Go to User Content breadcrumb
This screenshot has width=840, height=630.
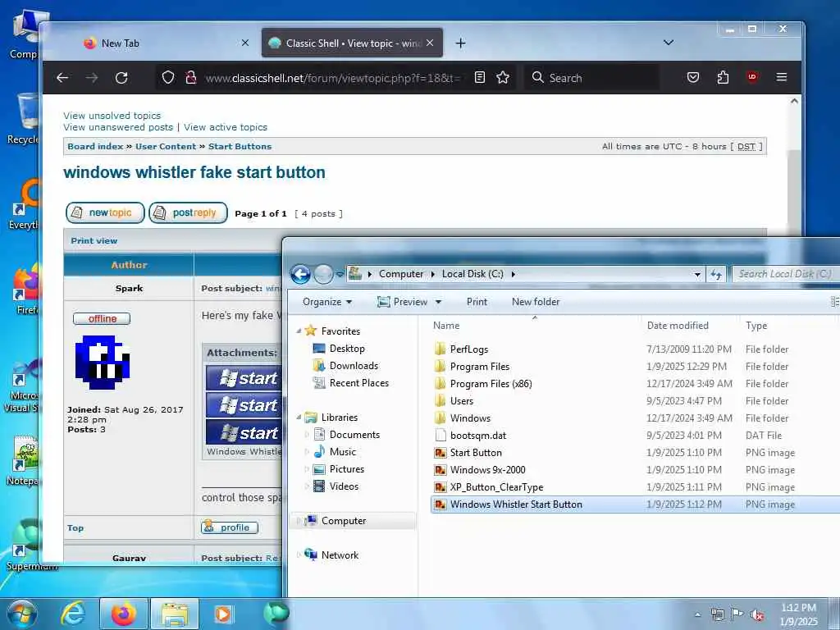pos(166,146)
